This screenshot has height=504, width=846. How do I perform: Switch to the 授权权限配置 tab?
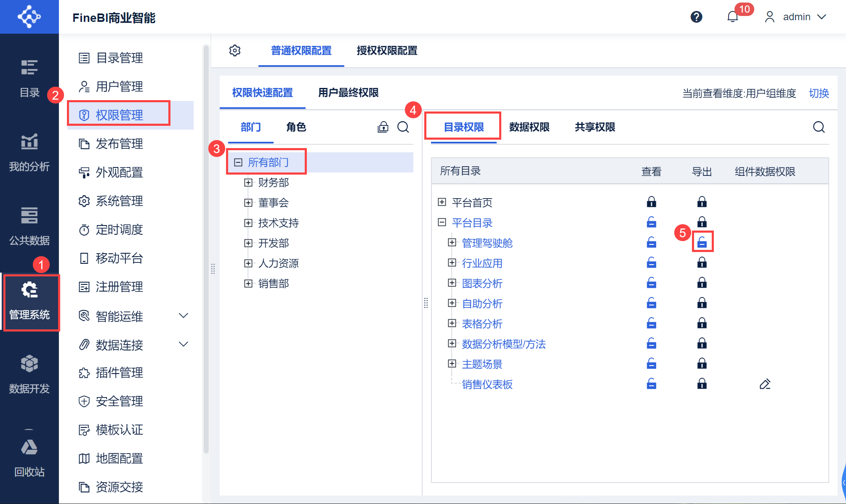387,50
